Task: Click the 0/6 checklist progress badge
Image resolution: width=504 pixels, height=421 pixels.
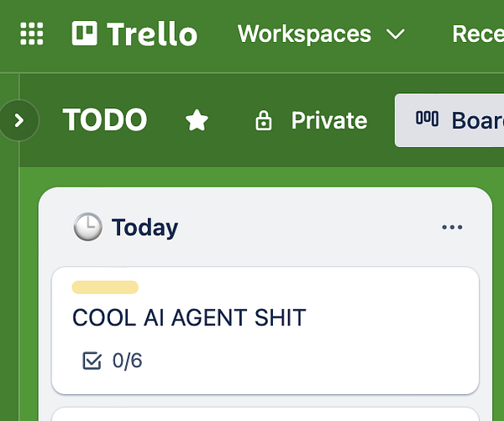Action: (127, 360)
